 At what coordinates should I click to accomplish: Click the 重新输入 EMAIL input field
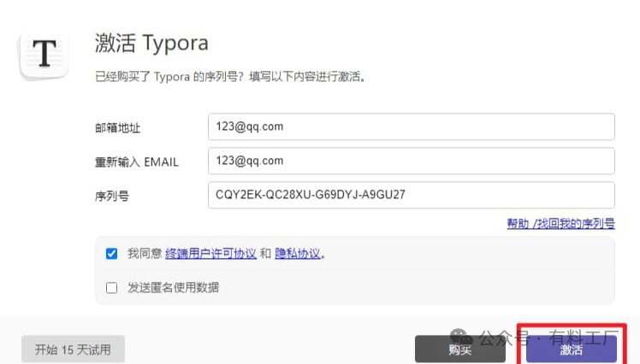point(411,161)
